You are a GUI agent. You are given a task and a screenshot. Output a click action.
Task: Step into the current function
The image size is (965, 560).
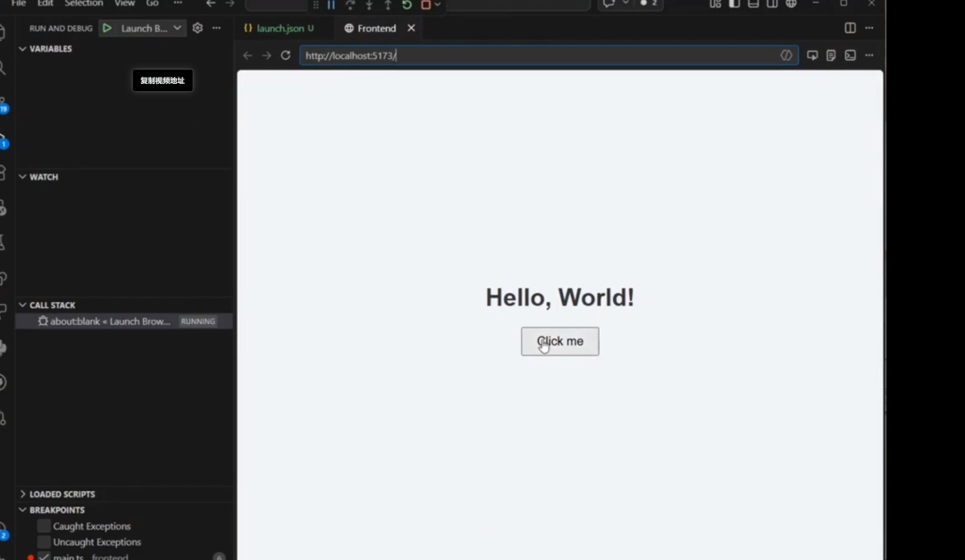368,5
